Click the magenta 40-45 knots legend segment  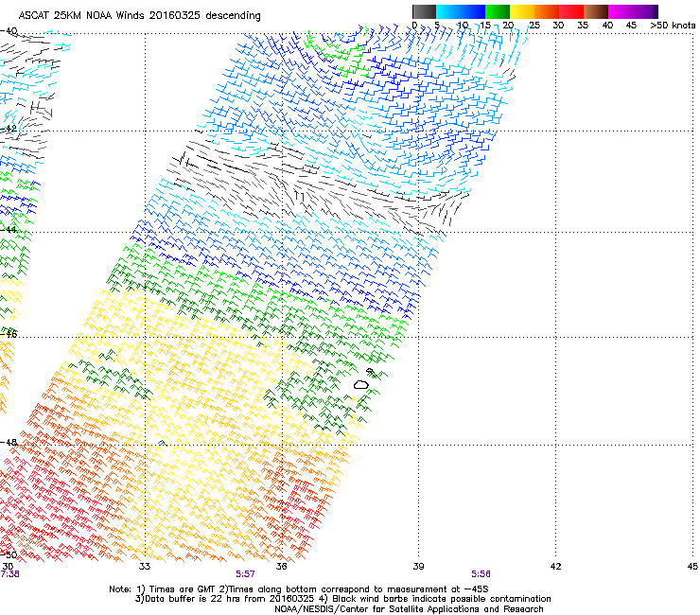click(621, 11)
